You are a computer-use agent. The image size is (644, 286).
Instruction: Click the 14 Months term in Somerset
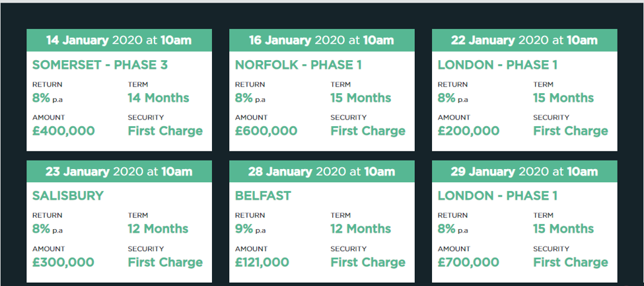click(x=159, y=98)
